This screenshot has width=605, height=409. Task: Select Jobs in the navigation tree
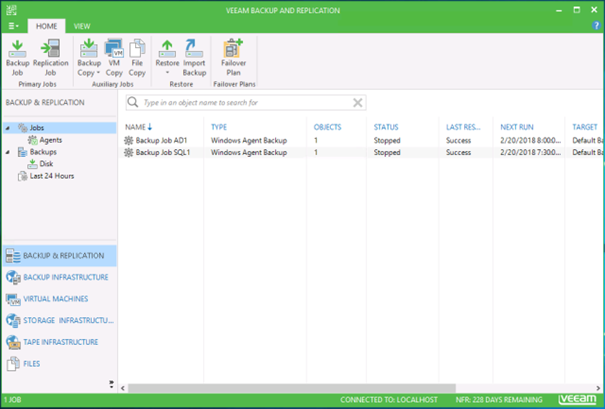[59, 128]
